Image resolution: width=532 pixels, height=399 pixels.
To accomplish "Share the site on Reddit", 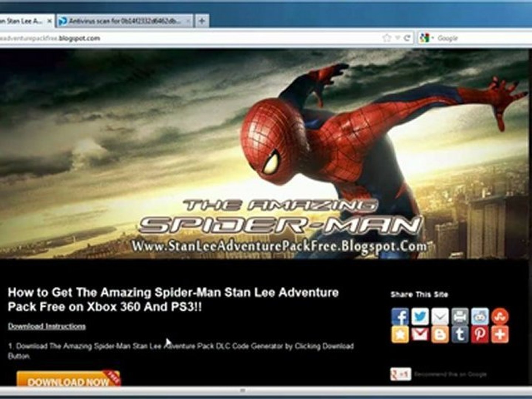I will tap(480, 316).
